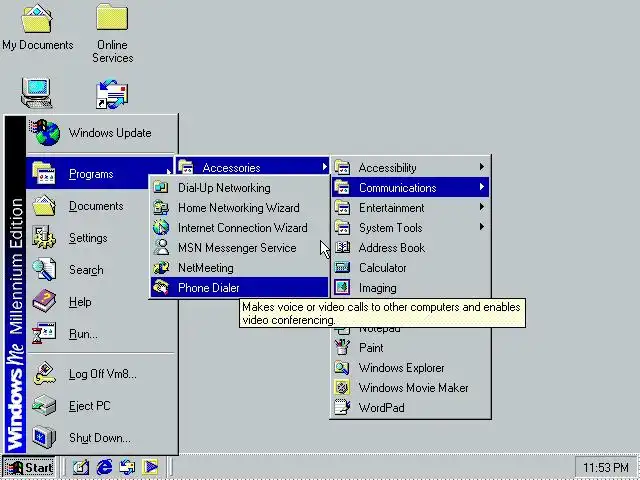
Task: Click the Imaging icon
Action: tap(342, 287)
